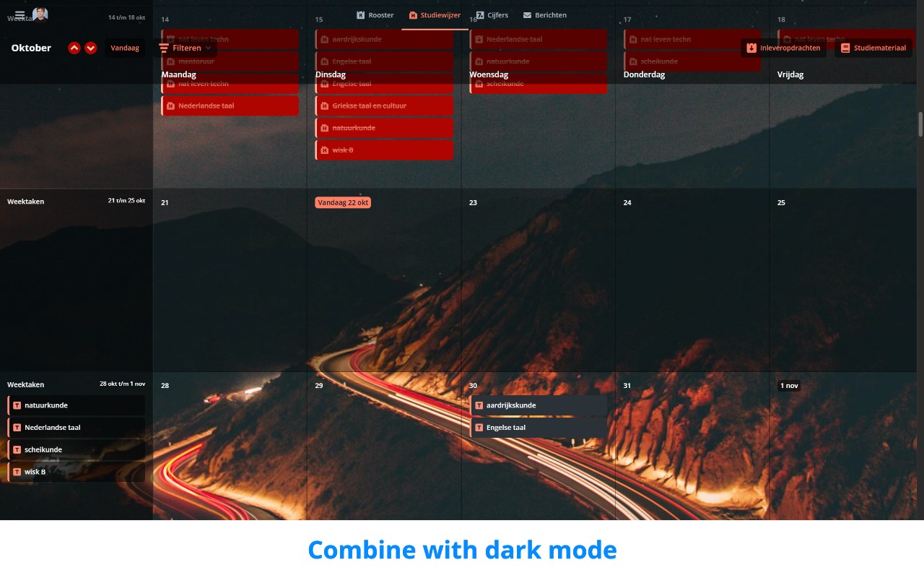Click the Maandag column header
924x578 pixels.
pos(179,74)
